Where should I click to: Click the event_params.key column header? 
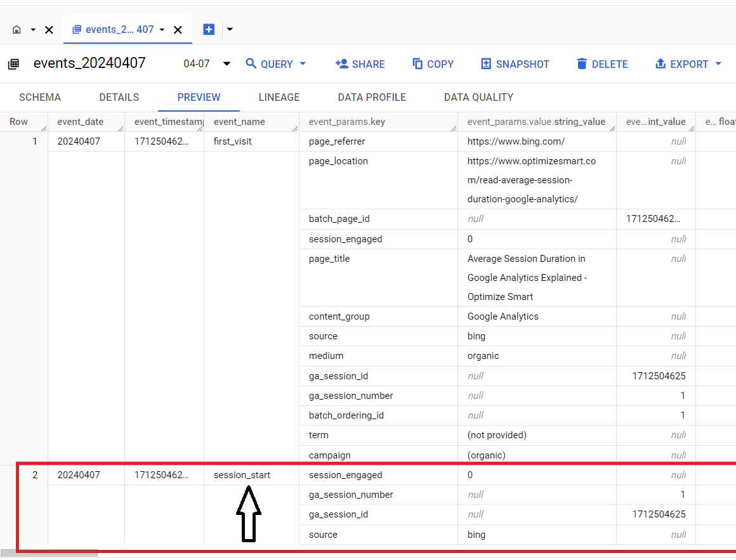tap(347, 122)
